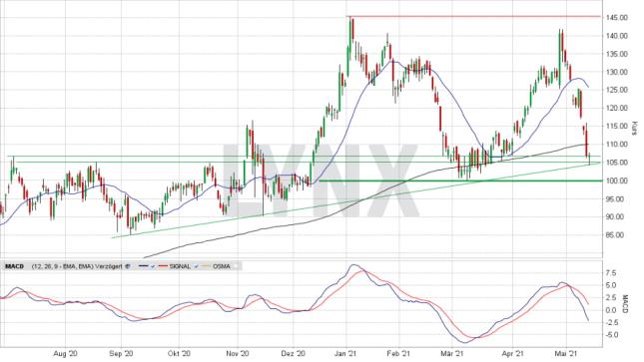Click the 145.00 price axis label
Viewport: 644px width, 362px height.
point(616,18)
